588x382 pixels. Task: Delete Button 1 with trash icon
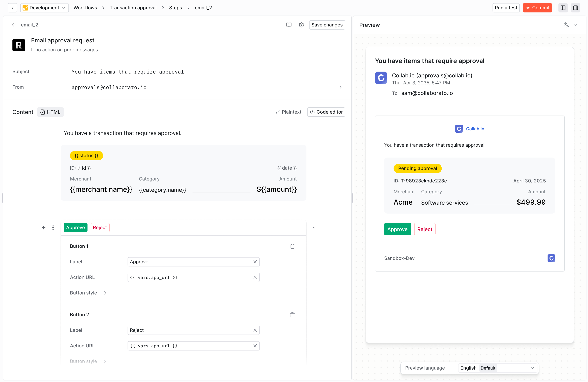[x=292, y=246]
